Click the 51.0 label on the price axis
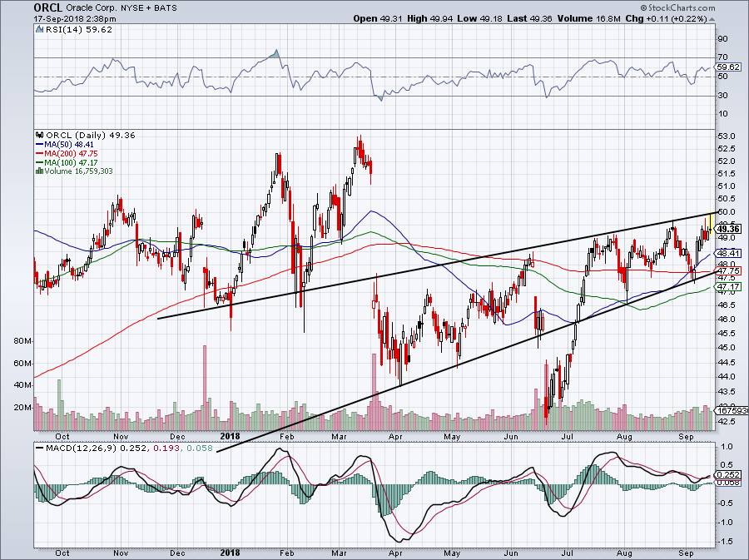 (x=726, y=186)
